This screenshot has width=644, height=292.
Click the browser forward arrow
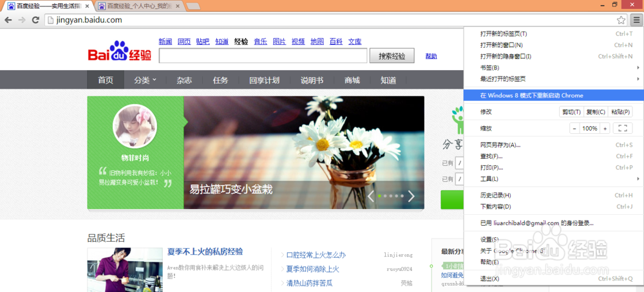[x=22, y=20]
